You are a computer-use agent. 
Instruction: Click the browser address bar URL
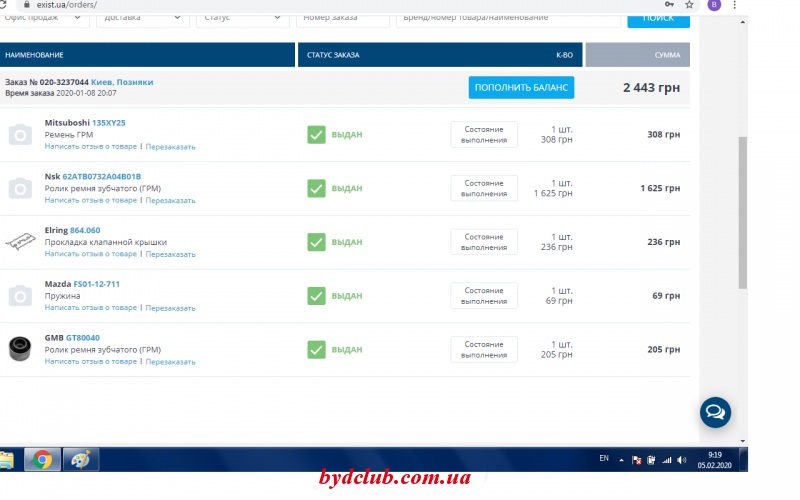coord(66,5)
